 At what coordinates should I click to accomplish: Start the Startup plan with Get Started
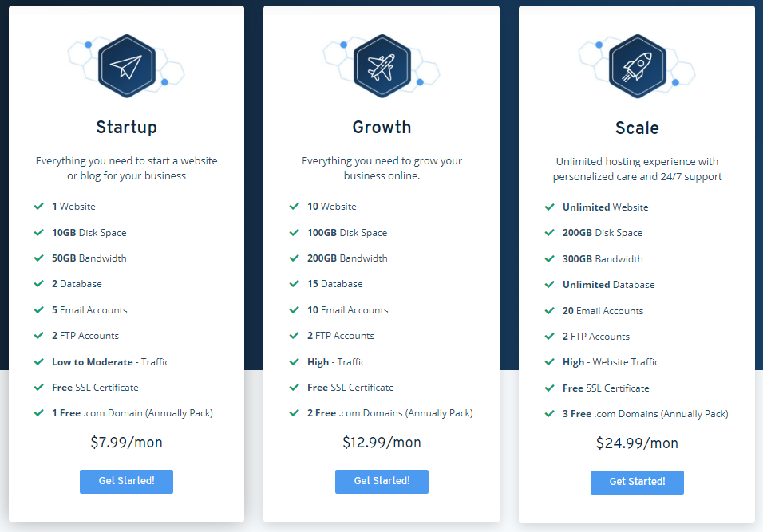coord(127,482)
